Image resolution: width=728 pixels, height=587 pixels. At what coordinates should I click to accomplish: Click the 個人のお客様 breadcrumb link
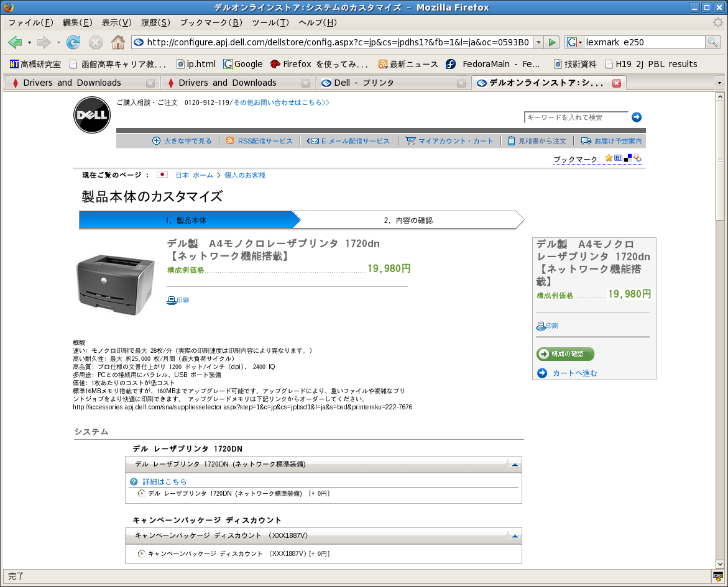pos(245,175)
